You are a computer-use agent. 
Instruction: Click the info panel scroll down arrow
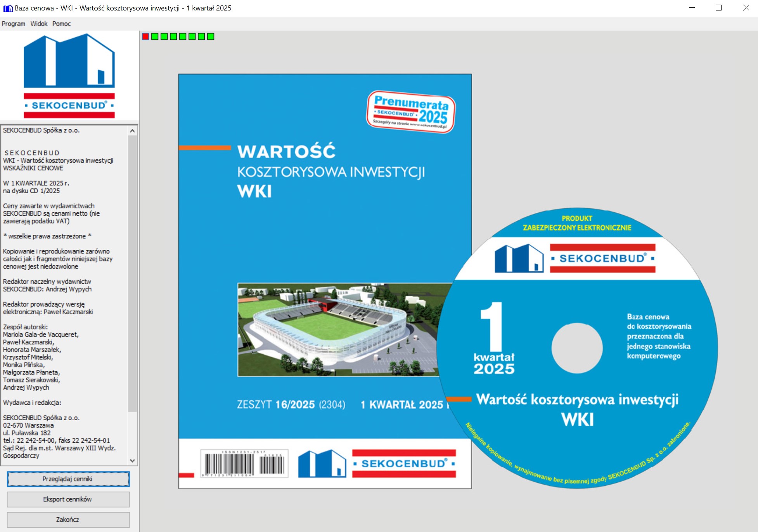click(132, 461)
